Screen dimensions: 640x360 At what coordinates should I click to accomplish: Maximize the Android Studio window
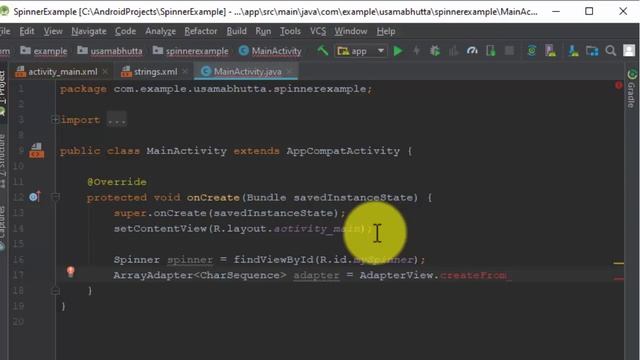[589, 11]
